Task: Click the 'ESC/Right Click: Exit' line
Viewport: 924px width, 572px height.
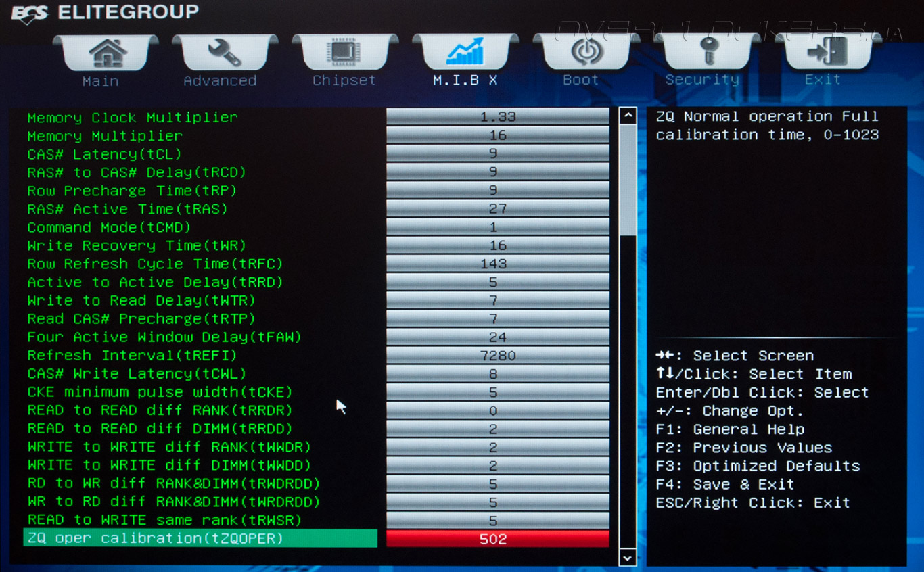Action: pyautogui.click(x=753, y=502)
